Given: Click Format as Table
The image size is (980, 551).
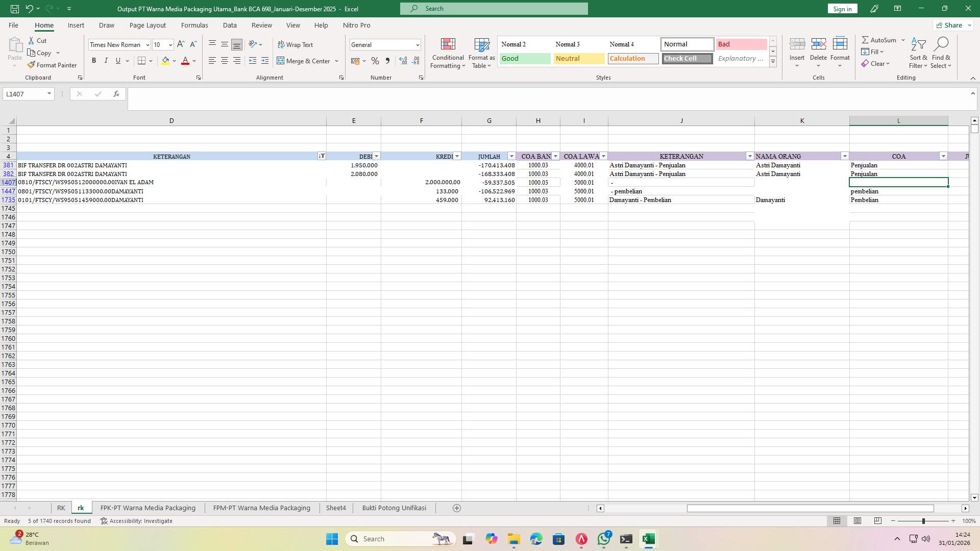Looking at the screenshot, I should pos(480,53).
